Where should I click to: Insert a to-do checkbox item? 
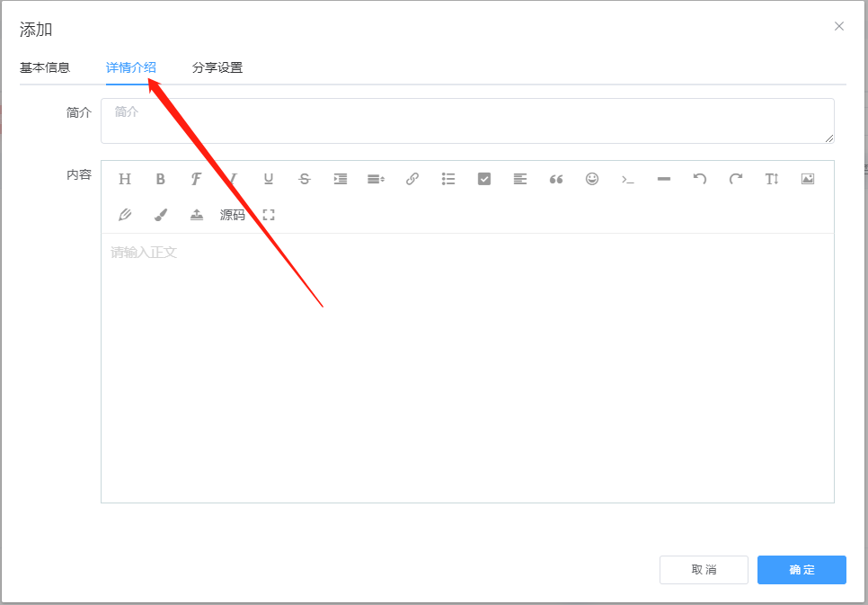click(x=484, y=179)
